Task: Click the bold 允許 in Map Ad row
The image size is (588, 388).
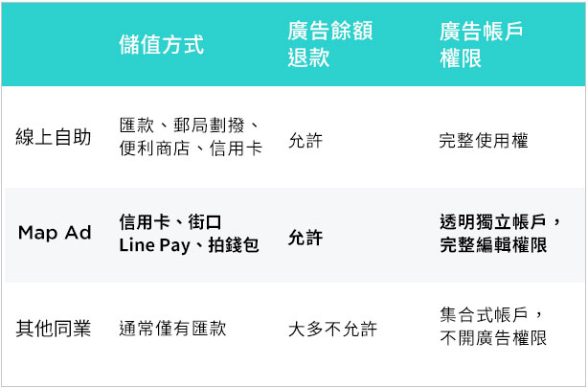Action: (305, 238)
